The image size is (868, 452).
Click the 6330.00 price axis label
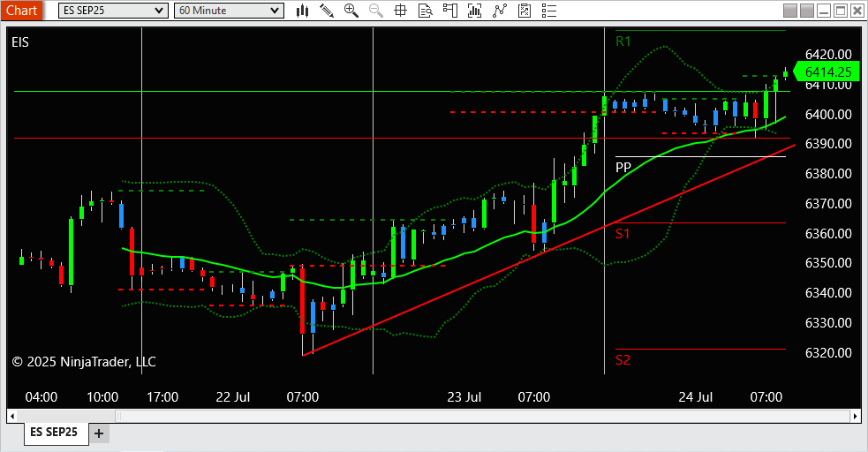tap(828, 322)
